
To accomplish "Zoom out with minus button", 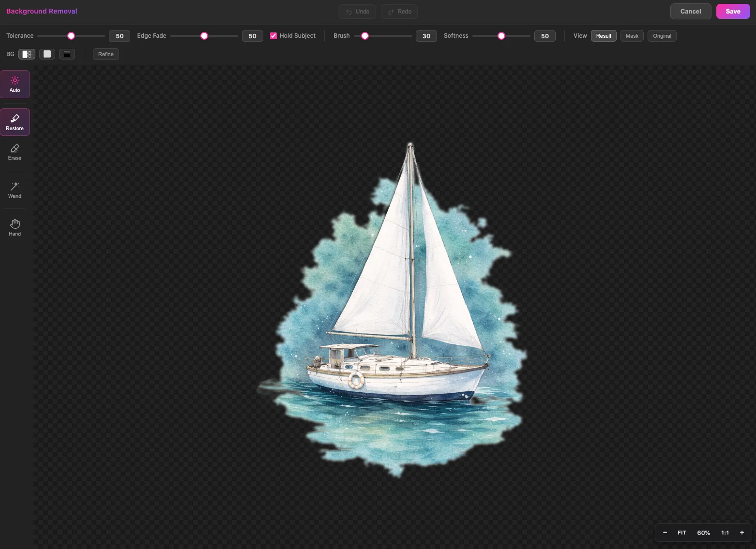I will [665, 533].
